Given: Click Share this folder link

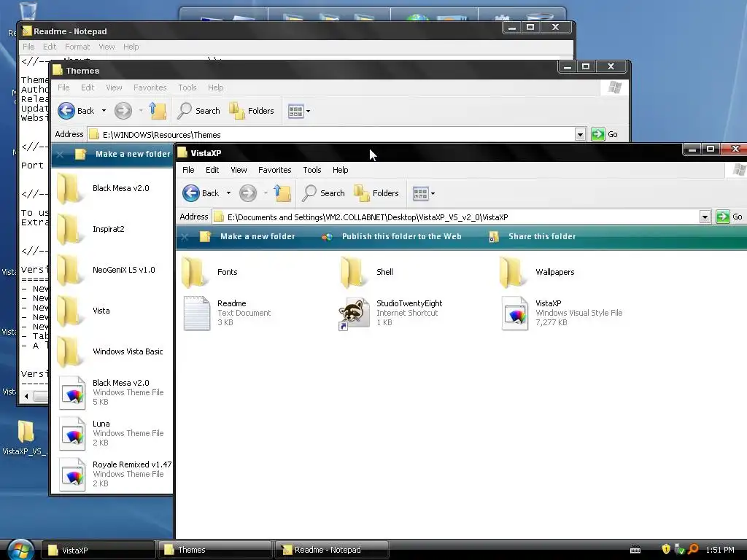Looking at the screenshot, I should [x=532, y=237].
